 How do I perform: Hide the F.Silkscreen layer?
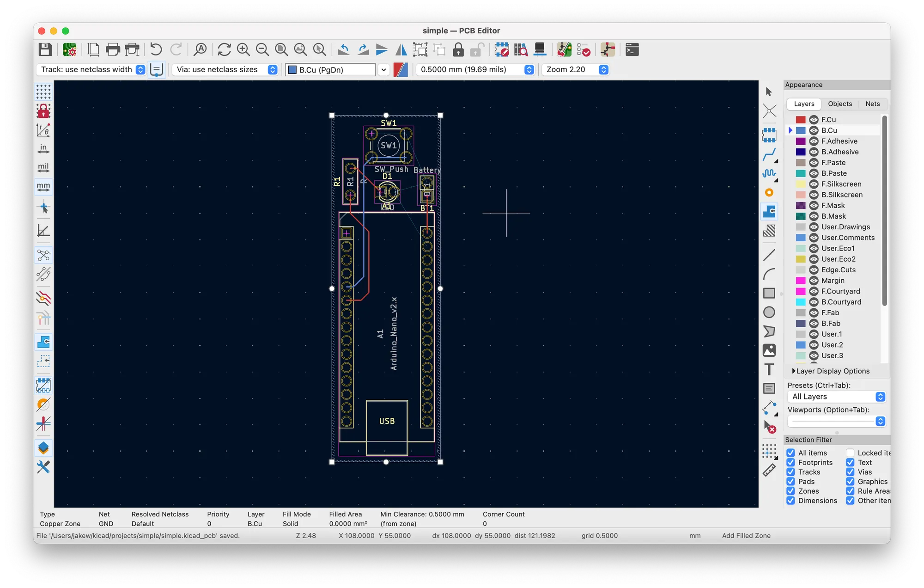pyautogui.click(x=814, y=184)
